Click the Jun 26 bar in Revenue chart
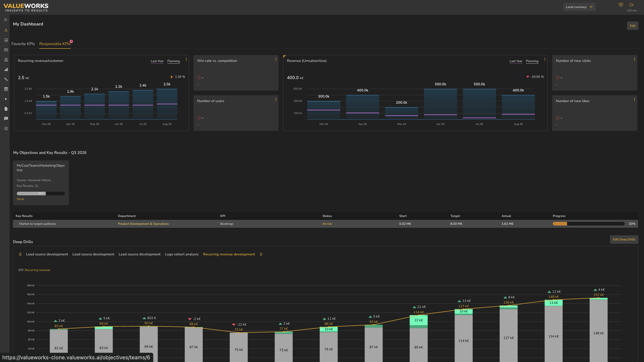This screenshot has width=644, height=362. 441,104
